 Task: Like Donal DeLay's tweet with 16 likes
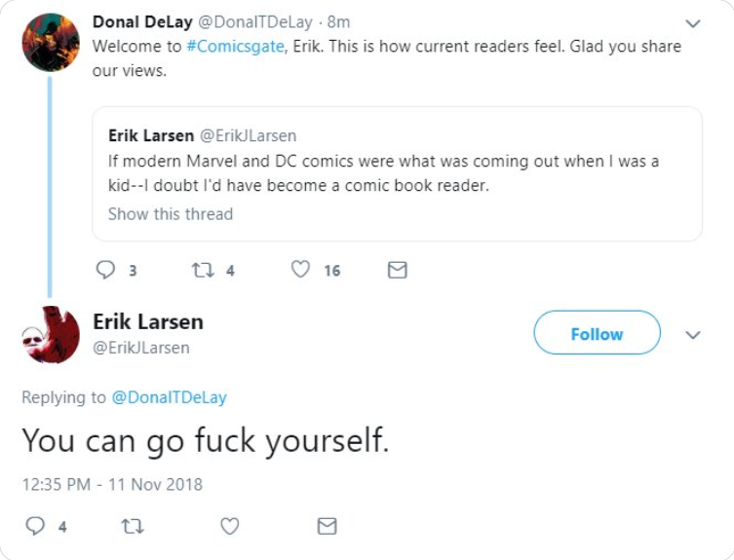(300, 270)
